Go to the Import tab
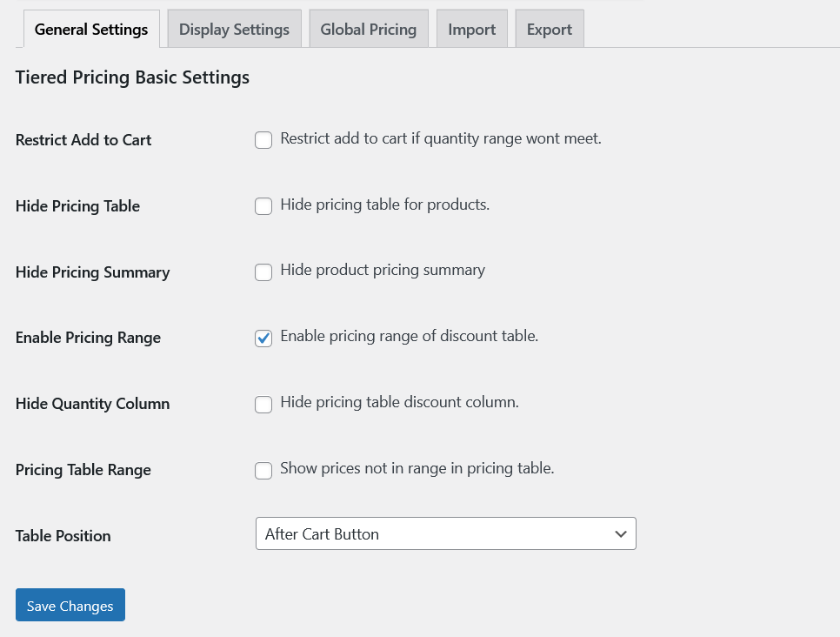This screenshot has height=637, width=840. point(471,30)
